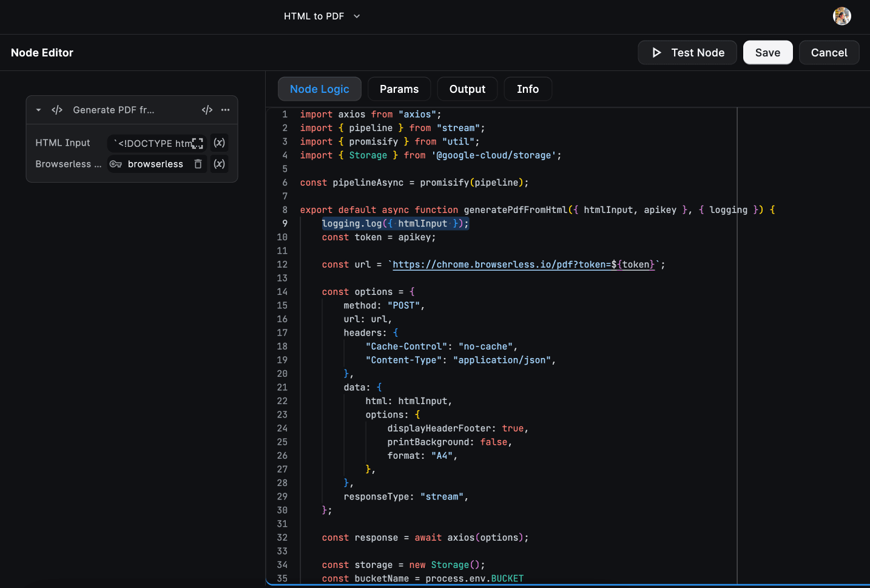Toggle variable mode for Browserless key
The height and width of the screenshot is (588, 870).
[219, 164]
